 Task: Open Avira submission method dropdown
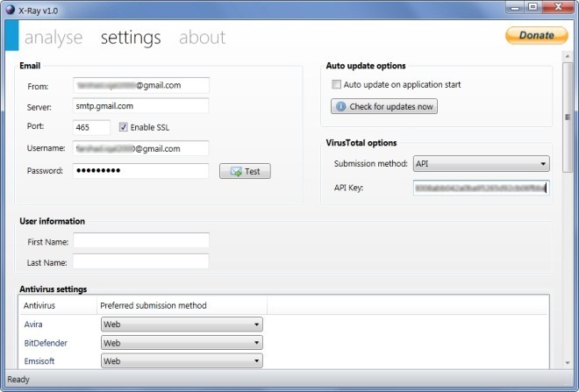click(182, 324)
